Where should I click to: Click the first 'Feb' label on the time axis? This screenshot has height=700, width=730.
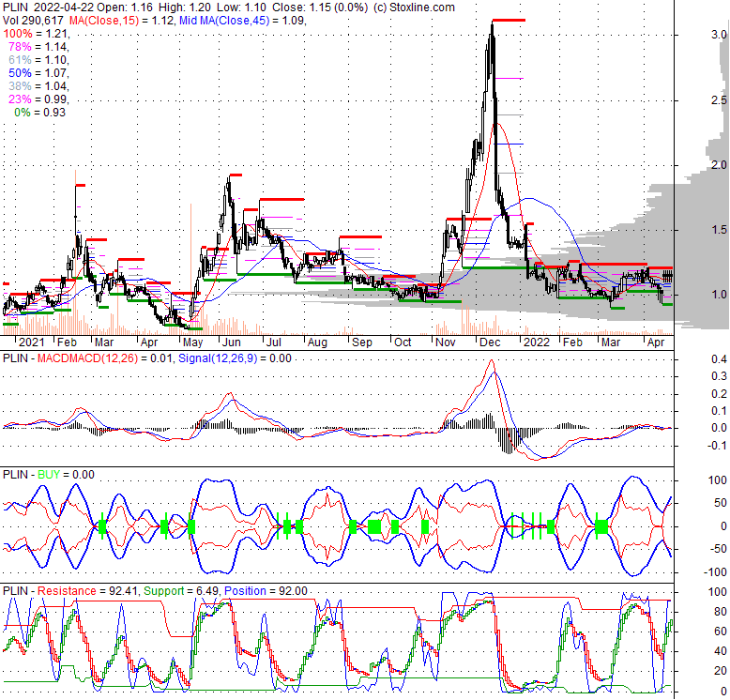tap(67, 342)
